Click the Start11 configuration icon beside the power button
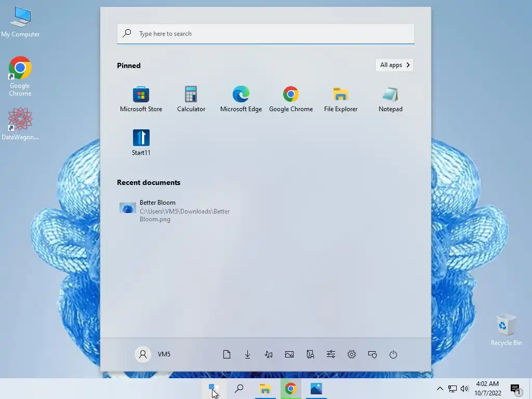Image resolution: width=532 pixels, height=399 pixels. click(x=373, y=354)
